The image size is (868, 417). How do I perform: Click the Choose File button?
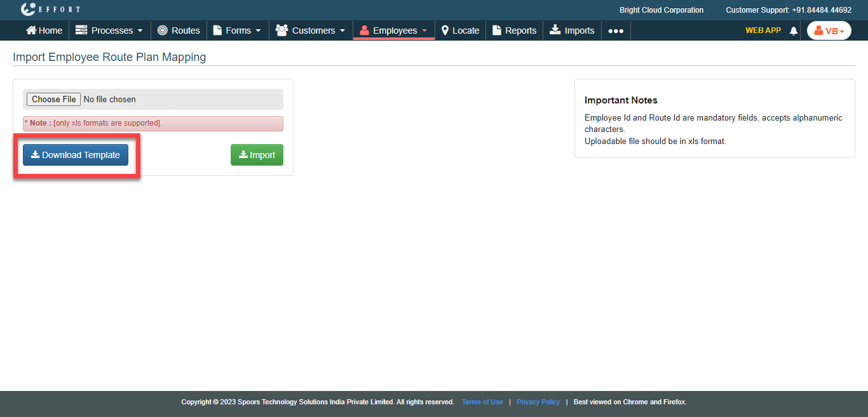point(53,99)
